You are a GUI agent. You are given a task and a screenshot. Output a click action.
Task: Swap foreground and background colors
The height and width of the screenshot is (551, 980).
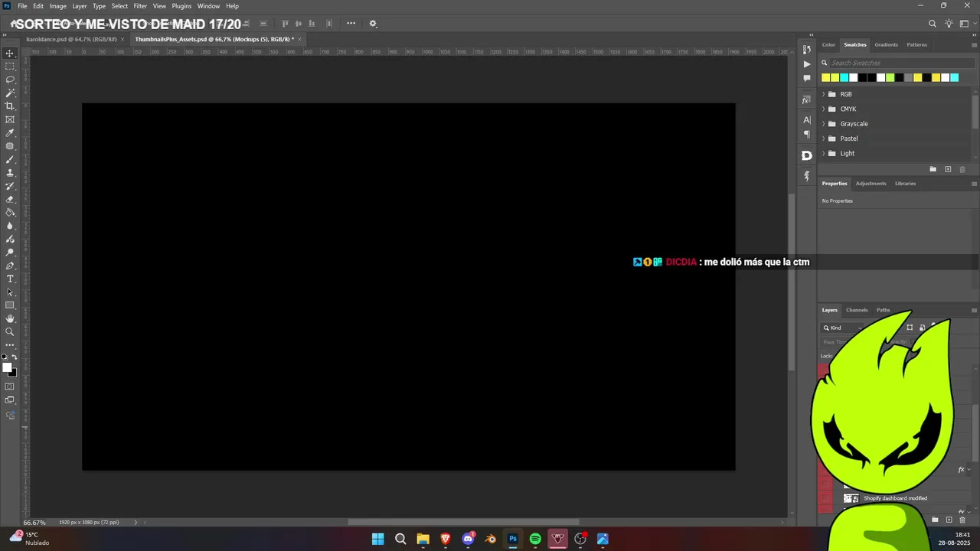[15, 357]
